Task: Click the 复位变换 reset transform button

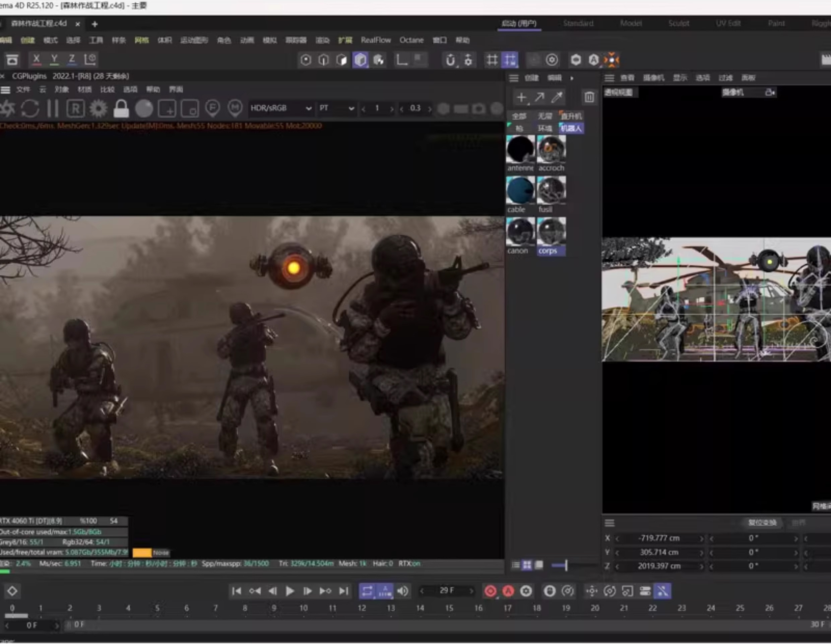Action: [762, 523]
